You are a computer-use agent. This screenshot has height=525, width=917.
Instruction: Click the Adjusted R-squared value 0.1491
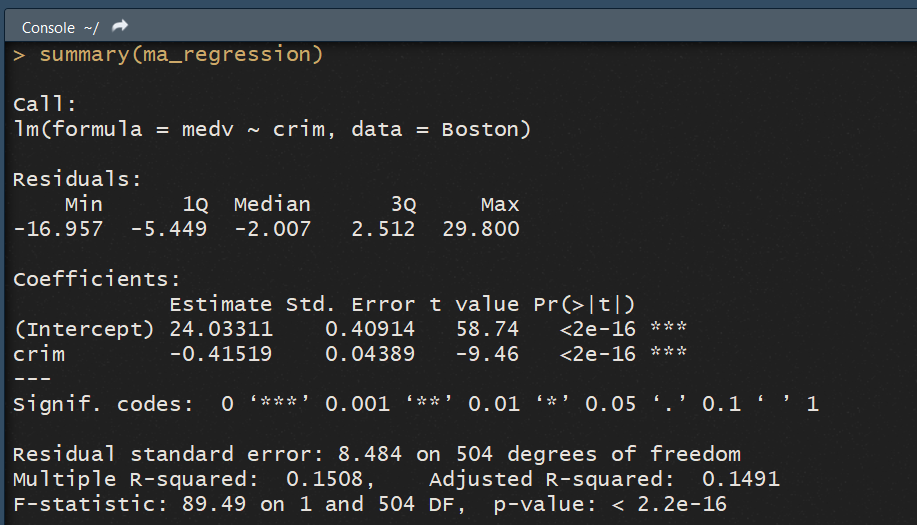tap(740, 479)
